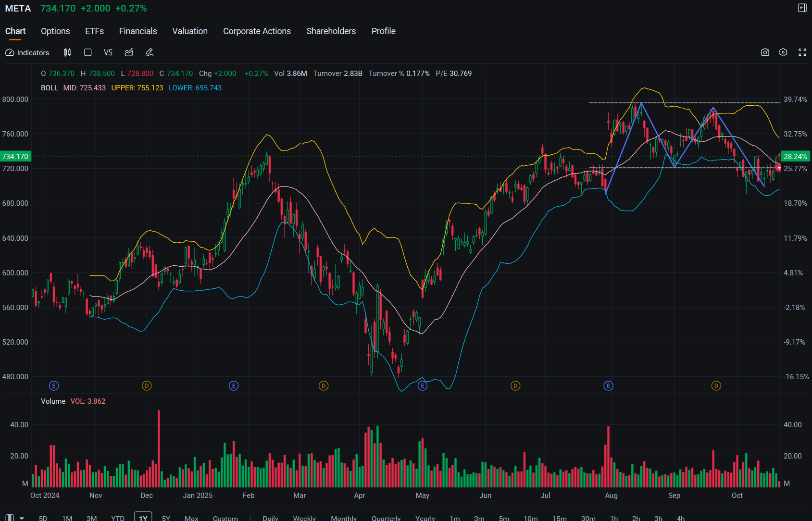Click the dividend marker at Dec
The height and width of the screenshot is (521, 812).
147,385
